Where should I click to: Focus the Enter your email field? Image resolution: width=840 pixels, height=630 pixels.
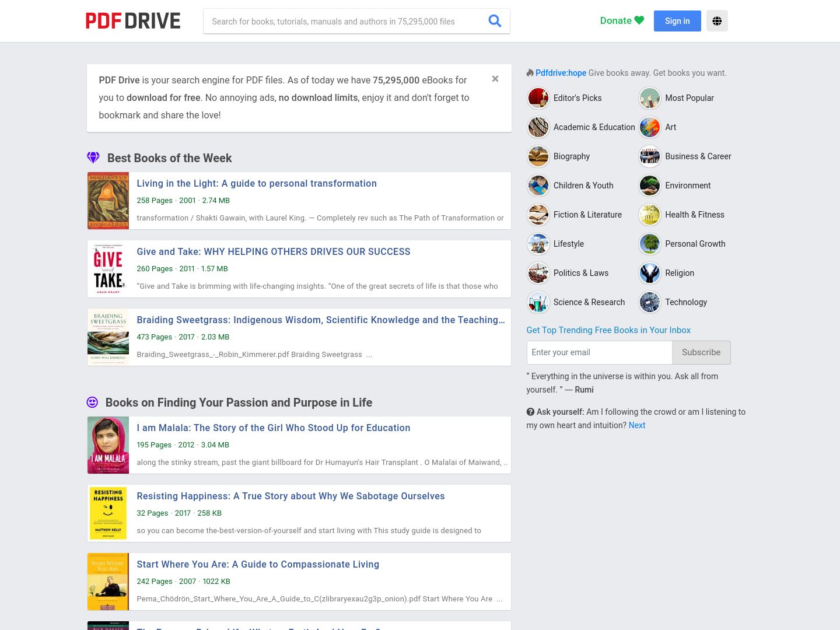tap(599, 352)
